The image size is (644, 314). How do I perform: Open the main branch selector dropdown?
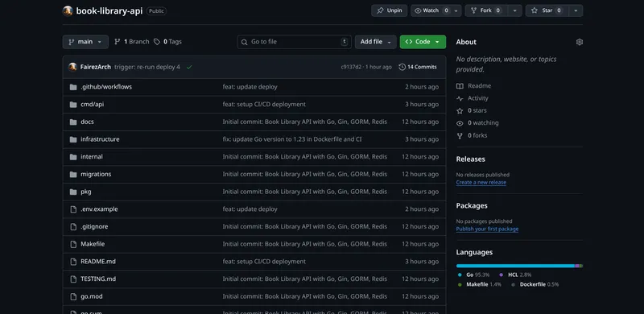85,42
